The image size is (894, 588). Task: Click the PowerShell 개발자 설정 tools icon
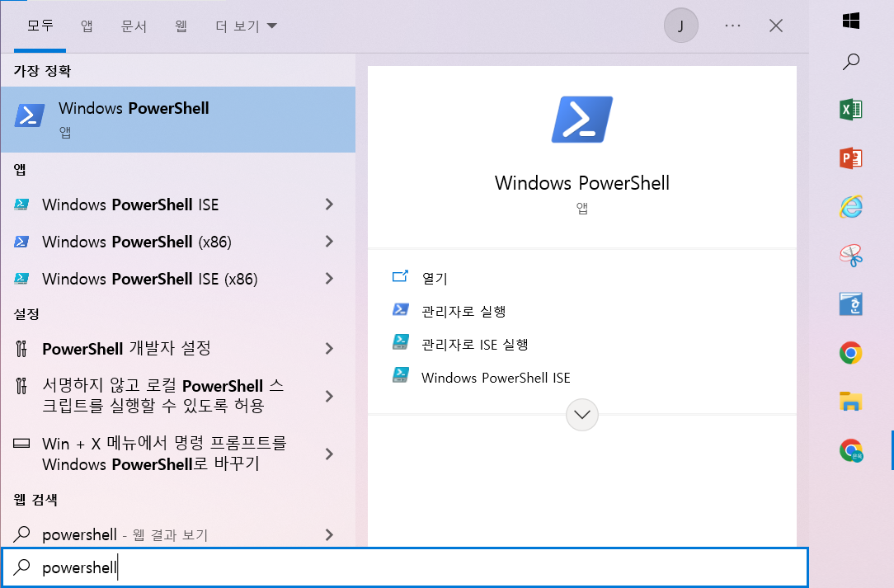coord(21,349)
